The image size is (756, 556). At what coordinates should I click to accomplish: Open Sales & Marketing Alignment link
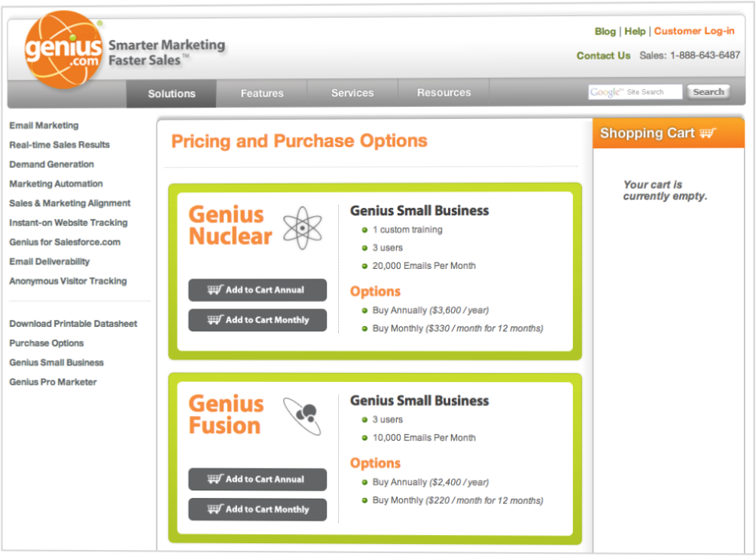click(x=70, y=203)
